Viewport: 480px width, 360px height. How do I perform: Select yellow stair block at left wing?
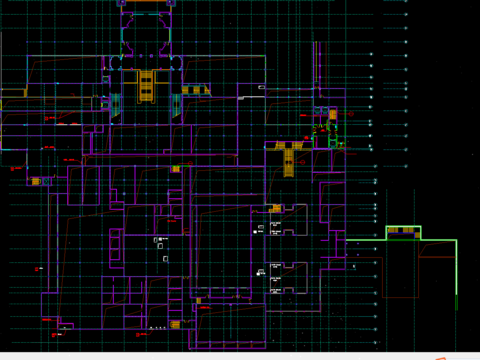point(36,182)
